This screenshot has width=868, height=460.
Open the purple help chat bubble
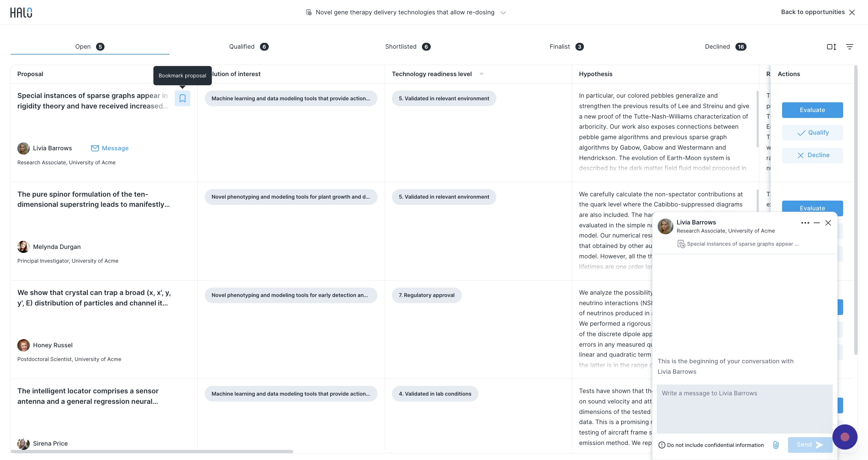point(844,437)
